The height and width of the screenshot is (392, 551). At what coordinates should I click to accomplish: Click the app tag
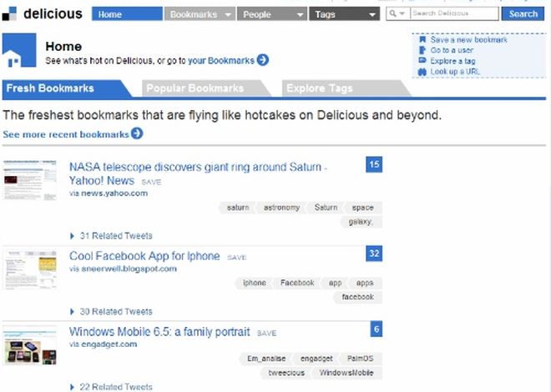[x=335, y=283]
